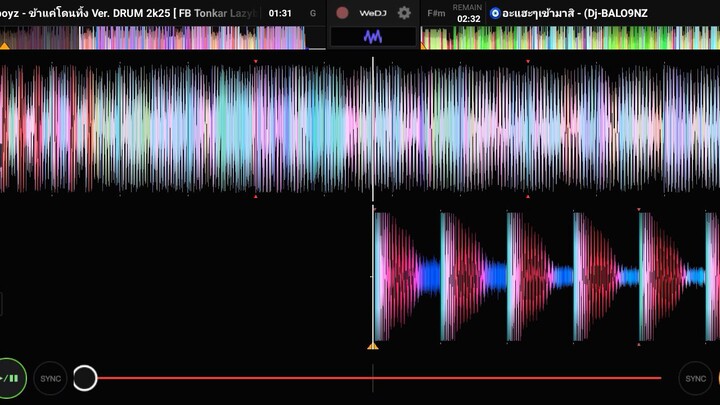Click the G key indicator on left deck
Viewport: 720px width, 405px height.
point(313,13)
